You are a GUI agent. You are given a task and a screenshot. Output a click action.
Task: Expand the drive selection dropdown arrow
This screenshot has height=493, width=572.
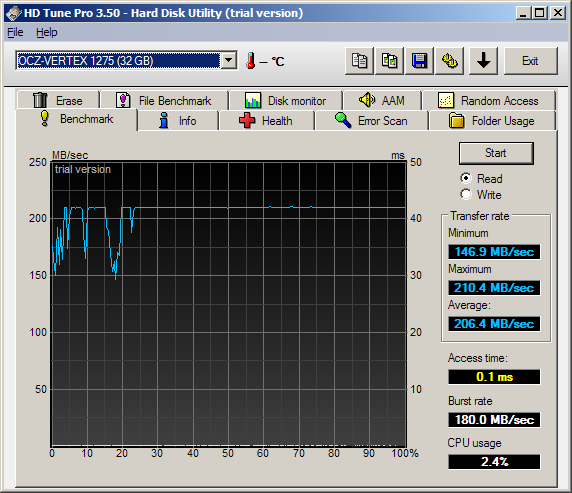(229, 61)
